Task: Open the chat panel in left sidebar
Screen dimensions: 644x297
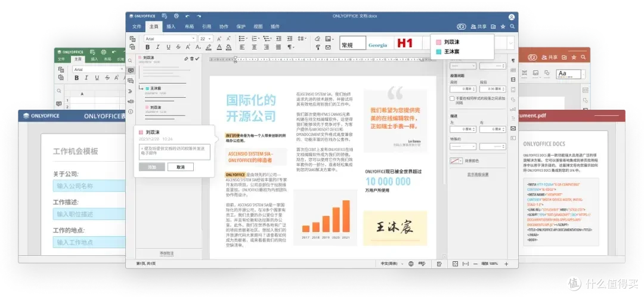Action: pos(131,81)
